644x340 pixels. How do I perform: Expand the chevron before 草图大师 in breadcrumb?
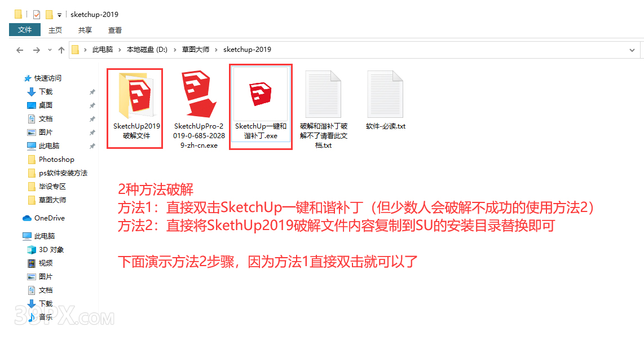(x=175, y=50)
